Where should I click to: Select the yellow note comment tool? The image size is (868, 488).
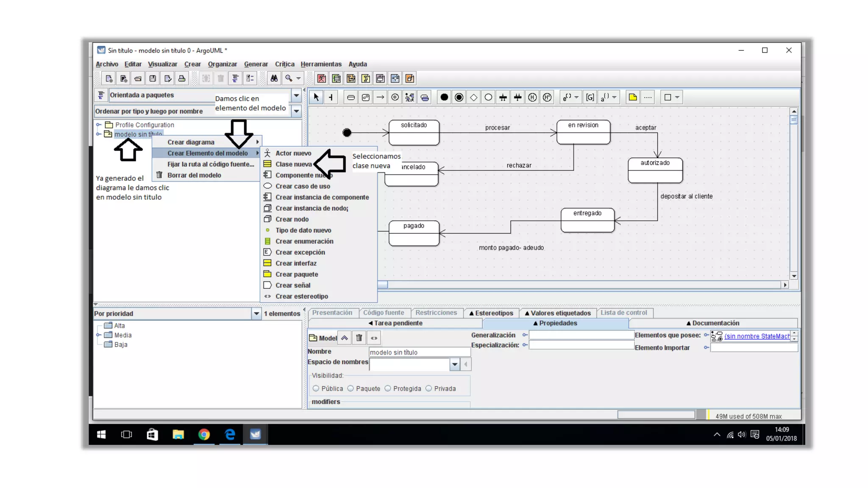click(632, 97)
